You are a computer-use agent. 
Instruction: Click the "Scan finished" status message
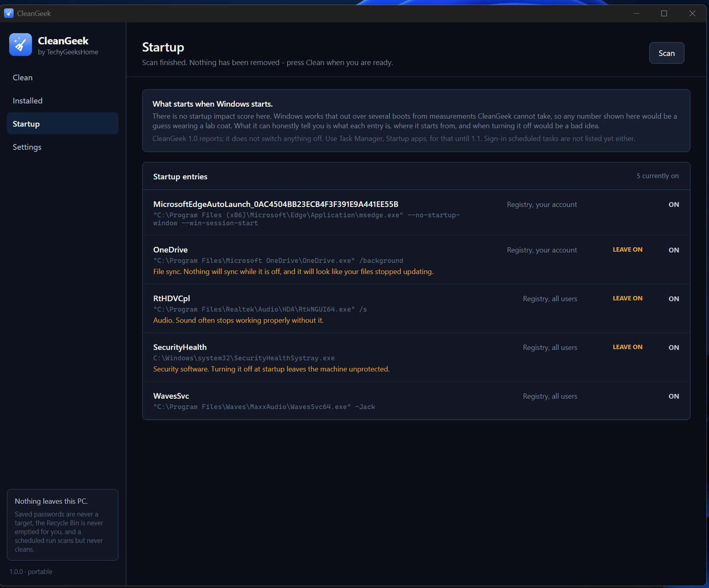tap(267, 63)
